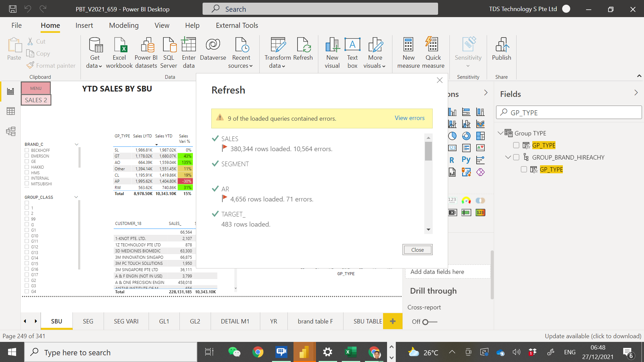Click View errors link in Refresh dialog
Viewport: 644px width, 362px height.
[x=410, y=118]
